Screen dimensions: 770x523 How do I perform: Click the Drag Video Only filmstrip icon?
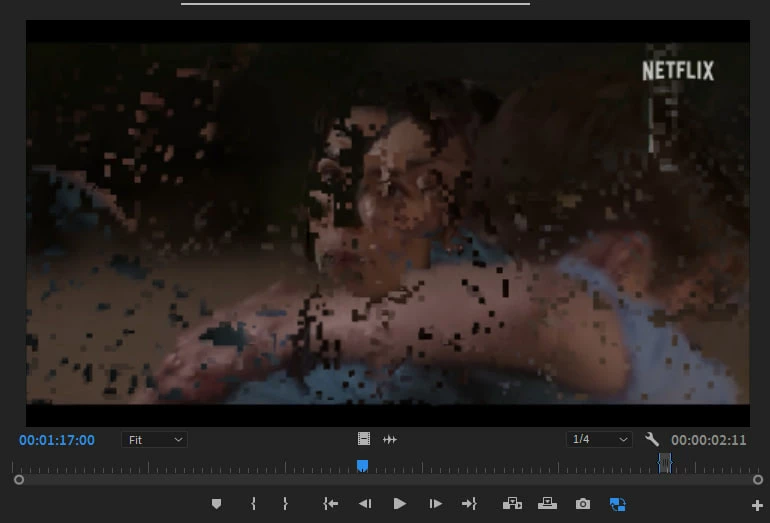click(x=364, y=439)
